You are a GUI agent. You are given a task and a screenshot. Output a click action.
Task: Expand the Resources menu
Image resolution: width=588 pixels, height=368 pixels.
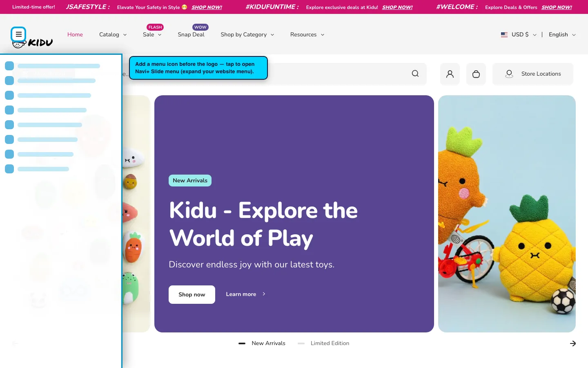coord(307,35)
